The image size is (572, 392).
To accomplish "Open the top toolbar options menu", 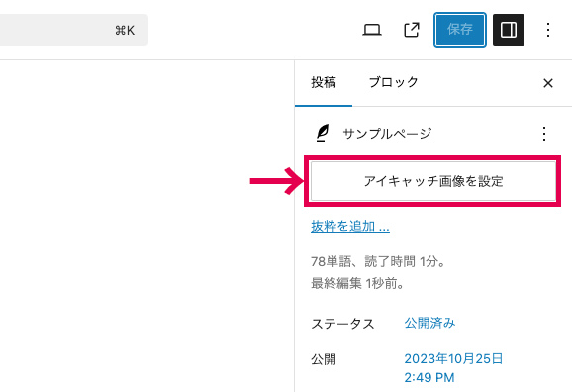I will pyautogui.click(x=548, y=30).
